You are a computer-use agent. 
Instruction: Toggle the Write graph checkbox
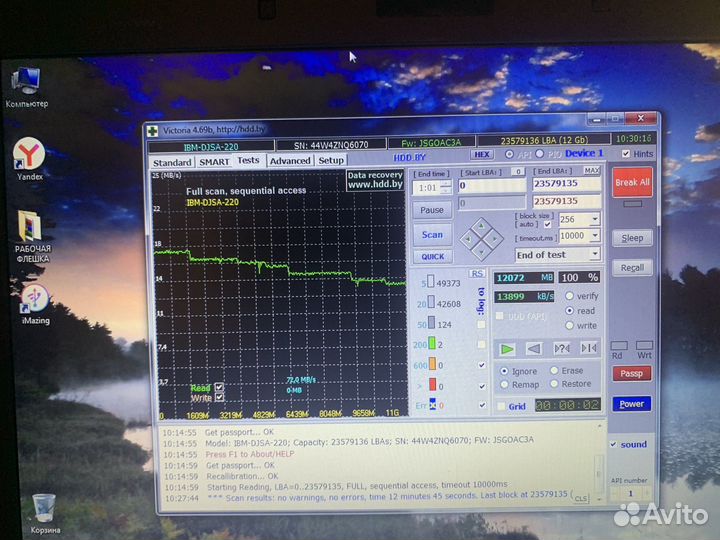point(219,397)
